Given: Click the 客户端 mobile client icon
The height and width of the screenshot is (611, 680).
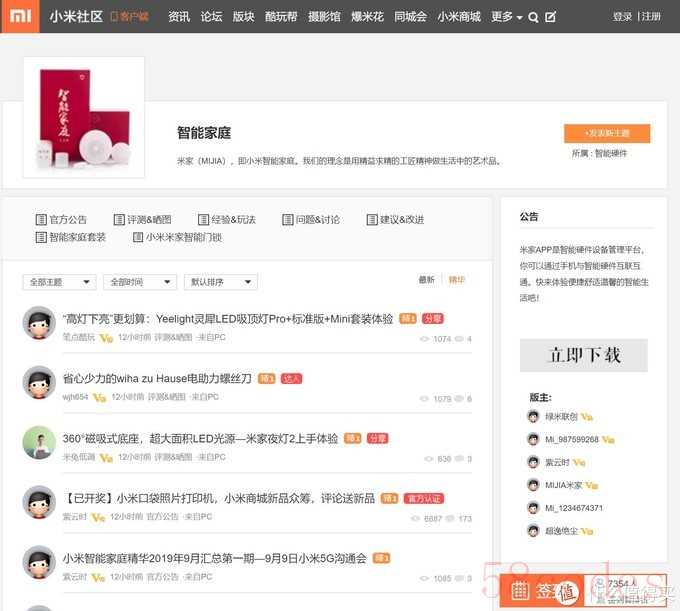Looking at the screenshot, I should coord(114,17).
